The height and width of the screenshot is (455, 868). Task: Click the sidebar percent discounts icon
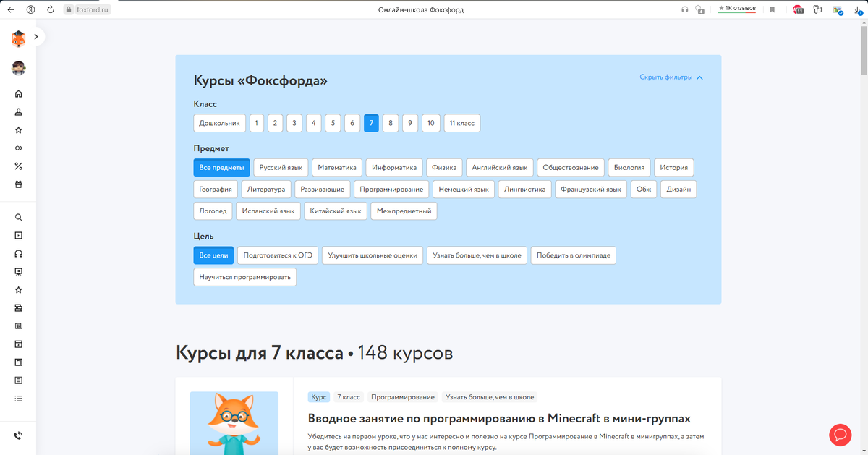[18, 166]
